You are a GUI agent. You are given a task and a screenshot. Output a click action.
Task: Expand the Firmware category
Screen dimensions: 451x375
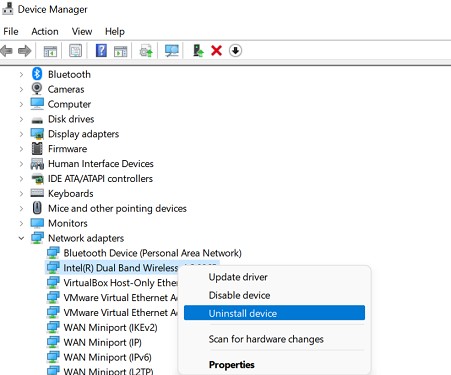tap(21, 149)
